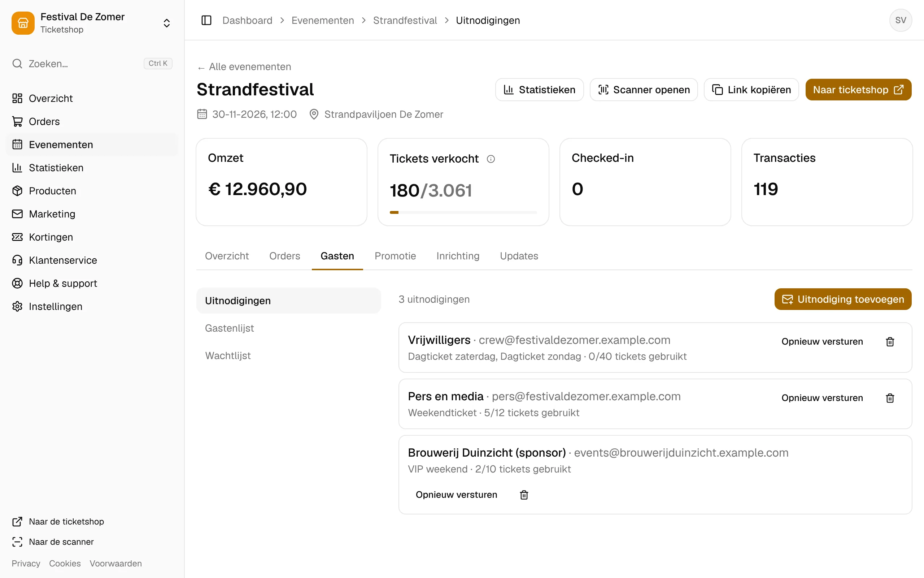Go back to Alle evenementen
Viewport: 924px width, 578px height.
point(244,67)
